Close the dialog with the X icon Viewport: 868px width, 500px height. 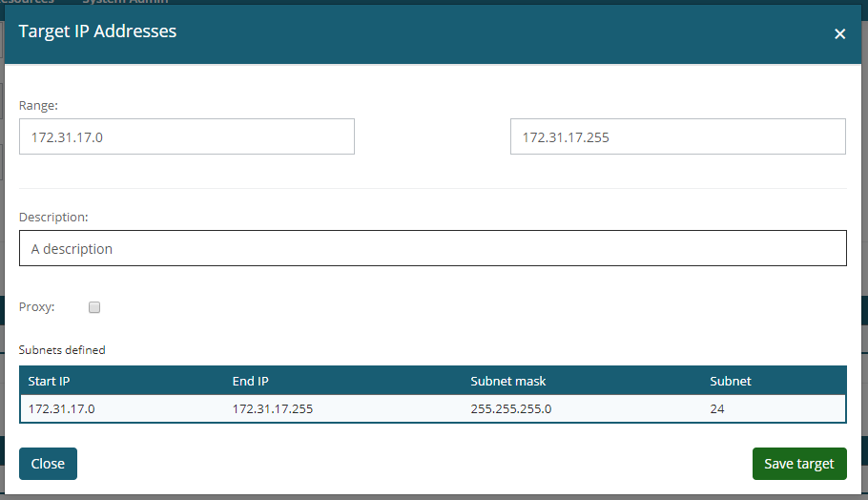pyautogui.click(x=839, y=33)
